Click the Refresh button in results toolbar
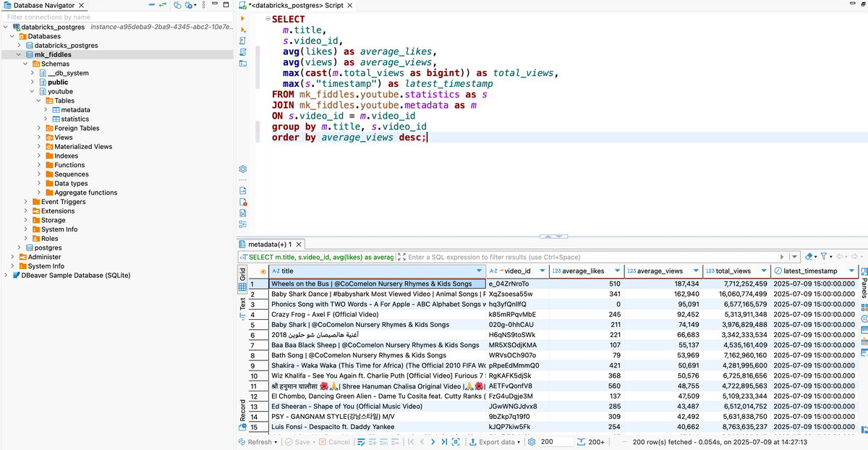 (258, 442)
